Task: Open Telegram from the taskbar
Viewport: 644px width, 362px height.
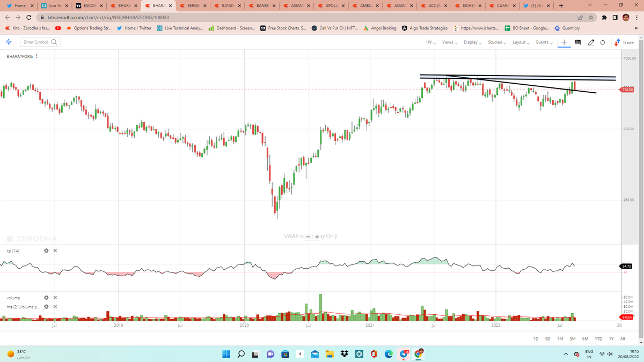Action: 404,354
